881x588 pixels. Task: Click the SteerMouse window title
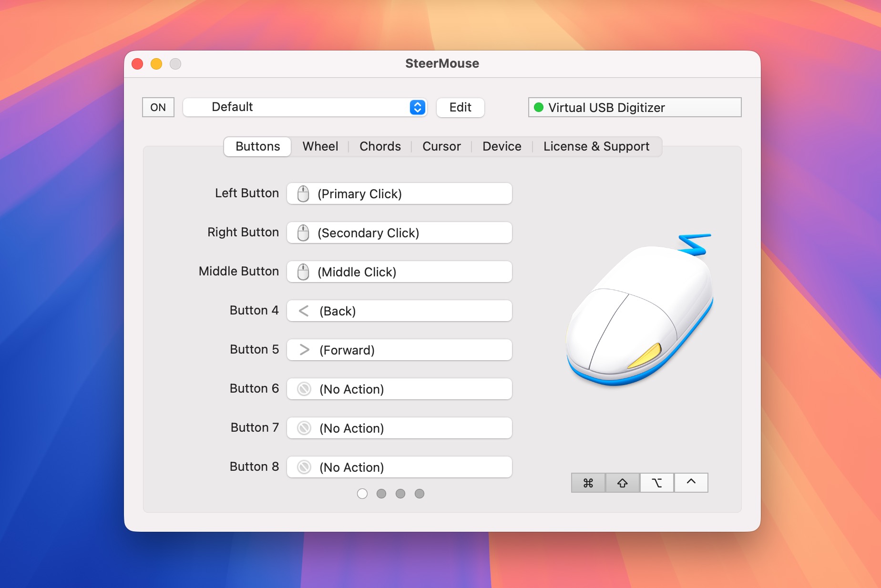[442, 63]
